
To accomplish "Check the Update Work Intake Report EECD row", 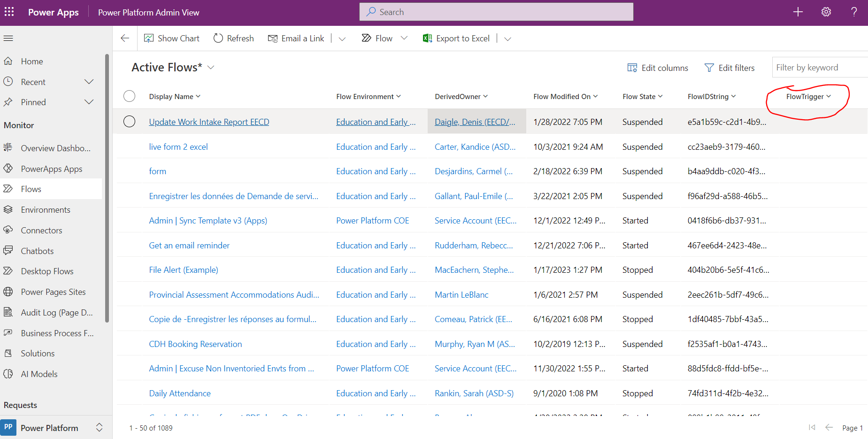I will click(129, 121).
